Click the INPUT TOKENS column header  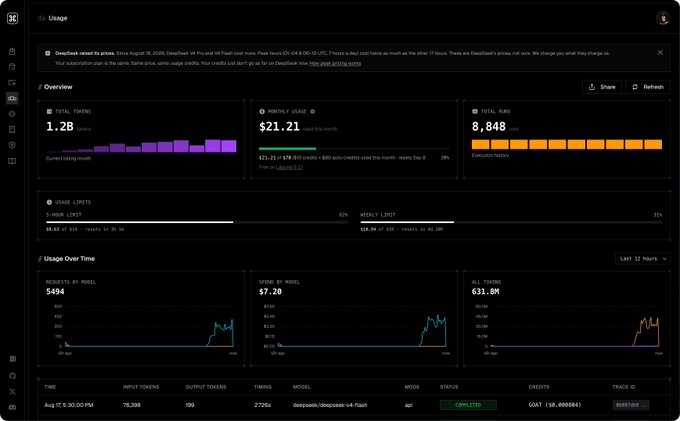click(x=141, y=387)
